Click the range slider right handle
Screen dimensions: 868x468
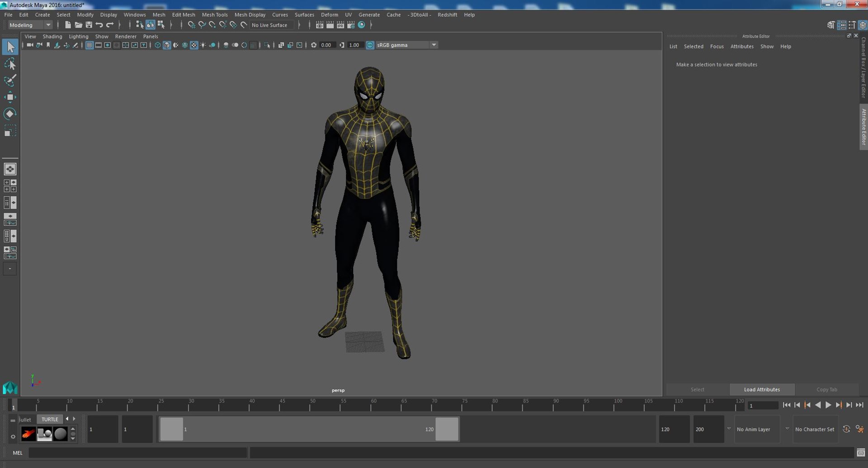click(447, 429)
